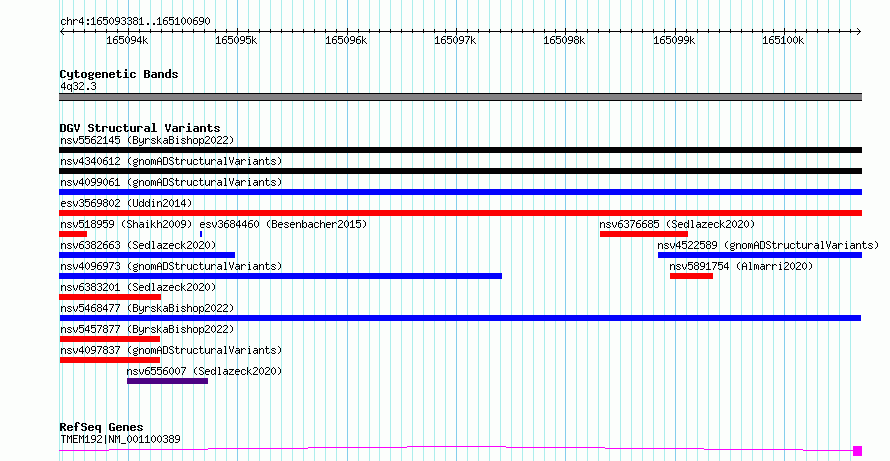Click the red bar under nsv4097837
This screenshot has width=890, height=461.
[x=110, y=360]
